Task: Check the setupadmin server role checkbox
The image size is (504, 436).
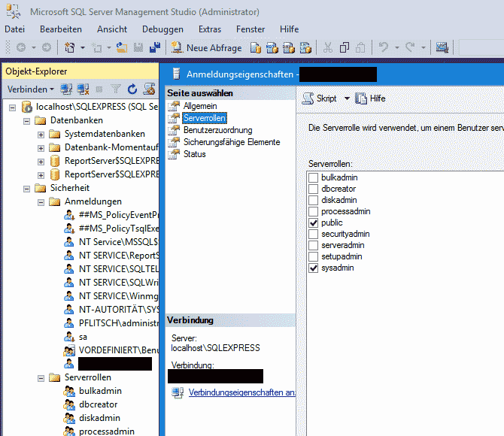Action: [314, 256]
